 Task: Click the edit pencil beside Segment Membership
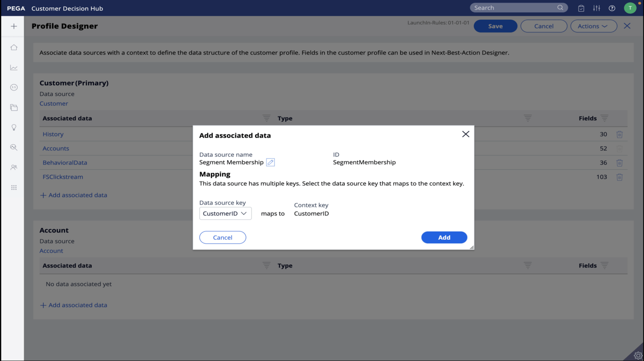(x=270, y=162)
